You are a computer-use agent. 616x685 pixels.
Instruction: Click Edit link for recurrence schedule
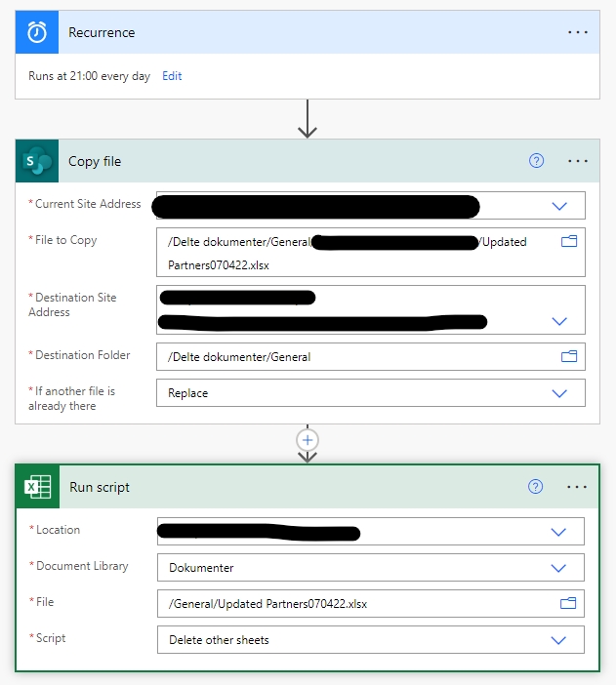pos(172,76)
